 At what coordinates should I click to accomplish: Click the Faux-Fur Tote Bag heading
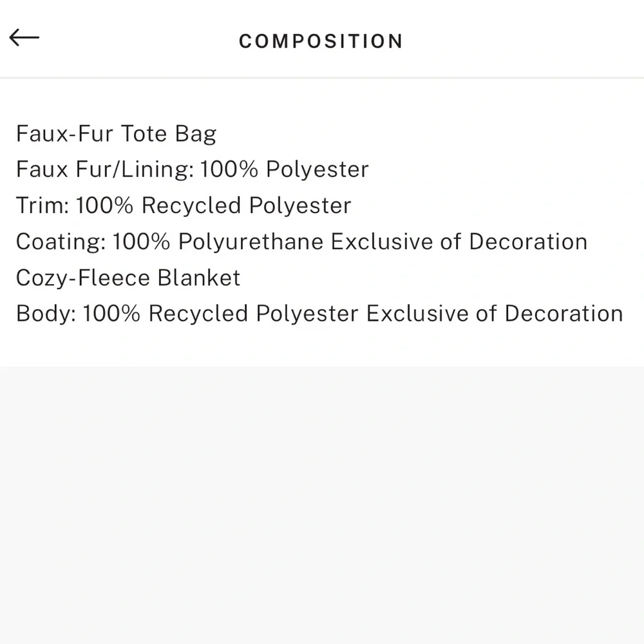click(116, 134)
